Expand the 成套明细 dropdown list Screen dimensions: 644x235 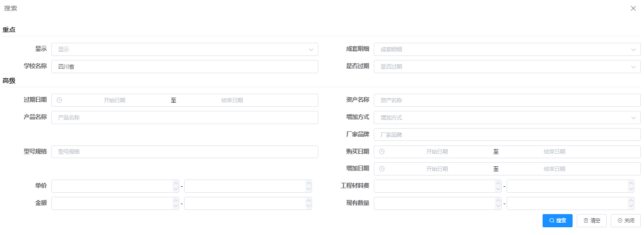pyautogui.click(x=507, y=50)
